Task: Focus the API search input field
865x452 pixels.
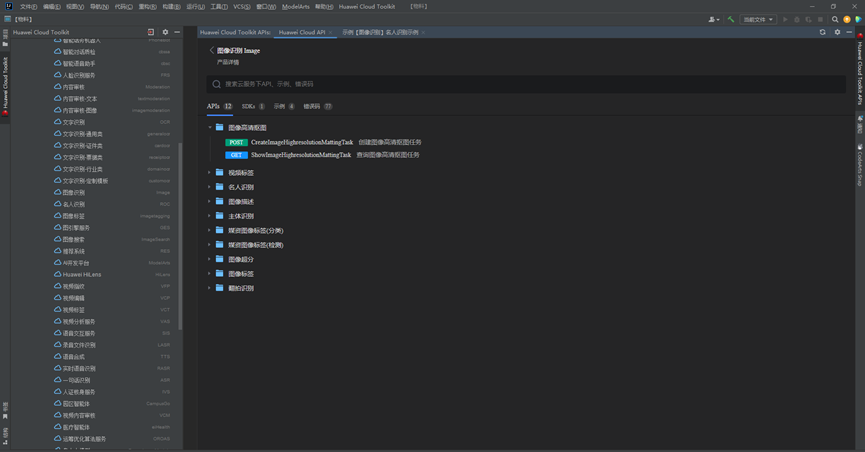Action: (x=526, y=84)
